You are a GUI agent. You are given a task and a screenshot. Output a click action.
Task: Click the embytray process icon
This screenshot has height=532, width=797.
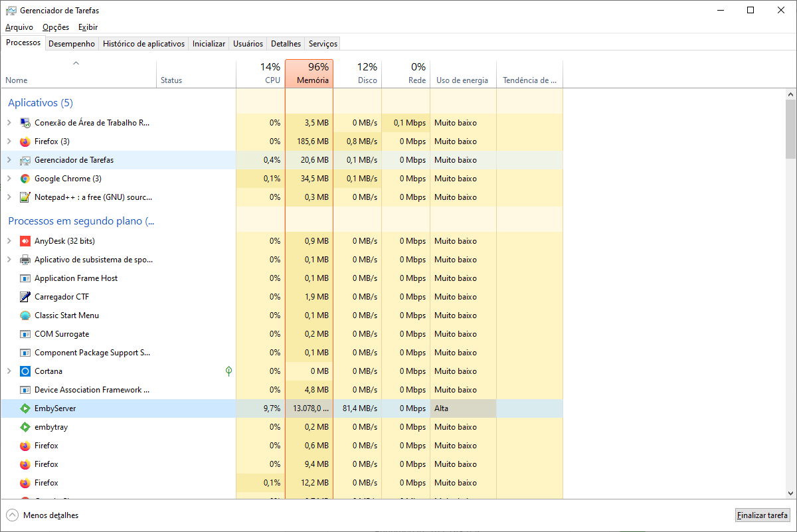coord(25,427)
